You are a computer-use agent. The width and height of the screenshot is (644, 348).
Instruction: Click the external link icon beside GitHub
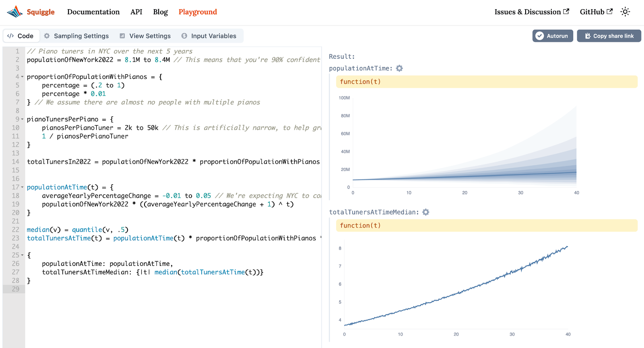610,12
